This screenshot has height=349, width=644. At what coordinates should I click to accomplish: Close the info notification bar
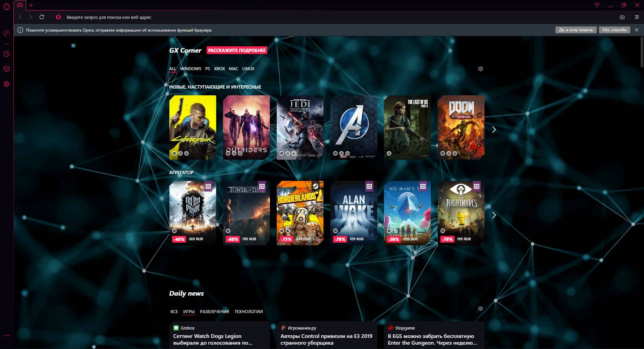[637, 30]
